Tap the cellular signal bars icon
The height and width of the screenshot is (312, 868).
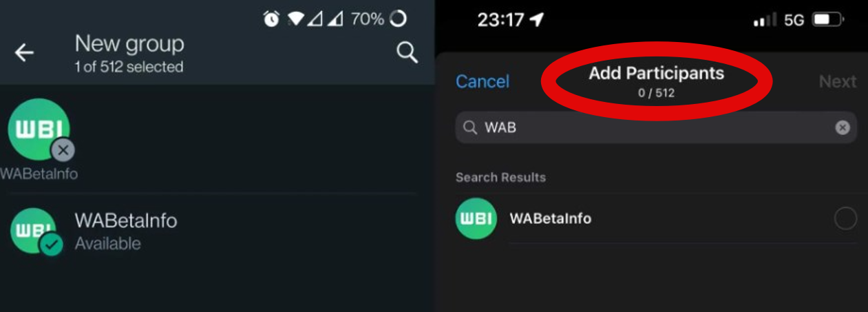coord(764,20)
